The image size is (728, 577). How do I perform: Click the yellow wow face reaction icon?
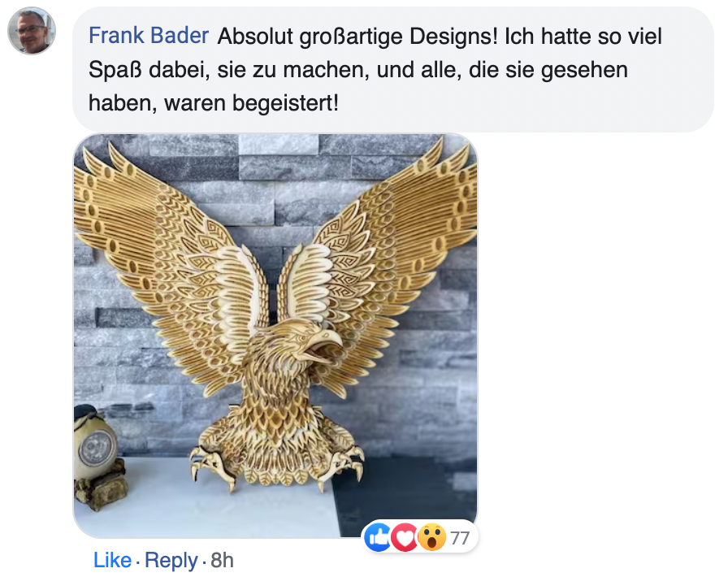pos(431,537)
